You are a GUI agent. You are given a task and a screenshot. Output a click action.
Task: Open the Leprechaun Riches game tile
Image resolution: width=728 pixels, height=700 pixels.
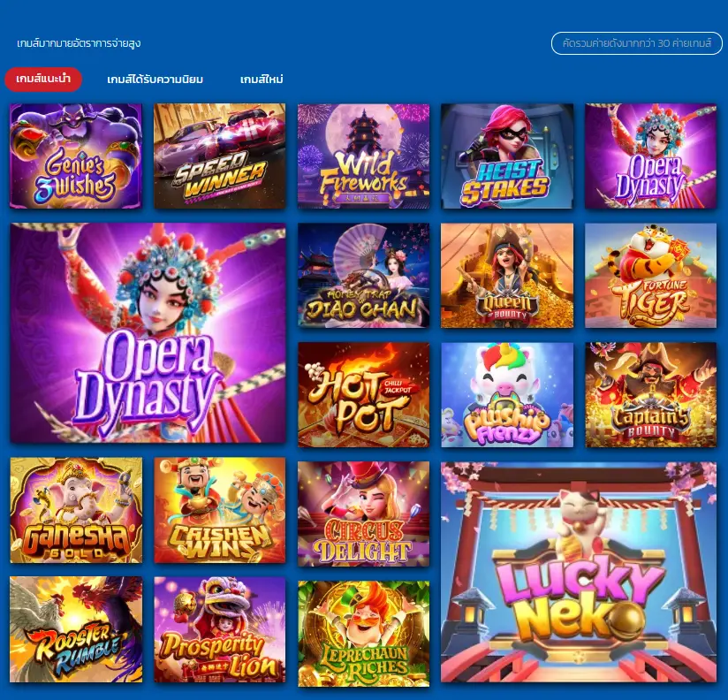click(363, 634)
